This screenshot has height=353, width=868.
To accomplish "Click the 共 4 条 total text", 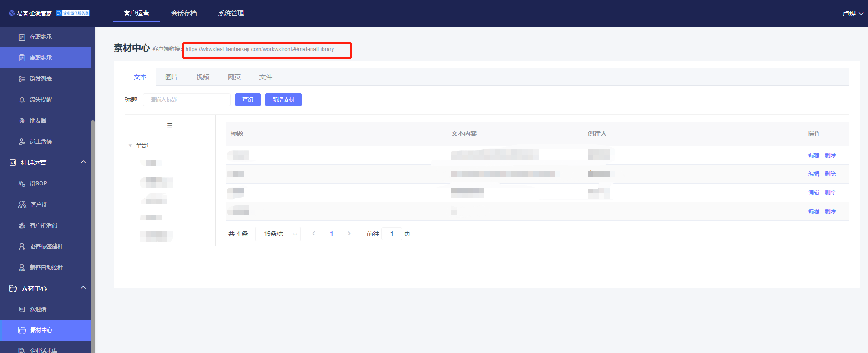I will point(238,234).
